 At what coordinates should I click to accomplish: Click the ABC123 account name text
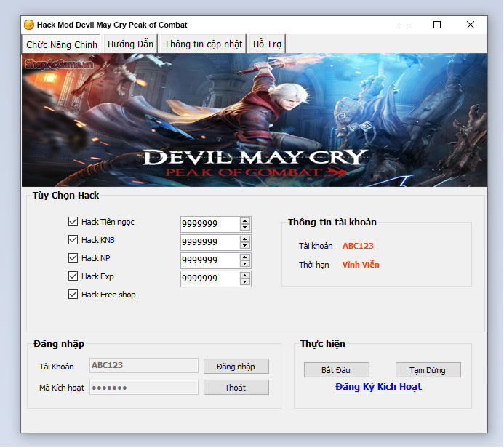pos(358,246)
